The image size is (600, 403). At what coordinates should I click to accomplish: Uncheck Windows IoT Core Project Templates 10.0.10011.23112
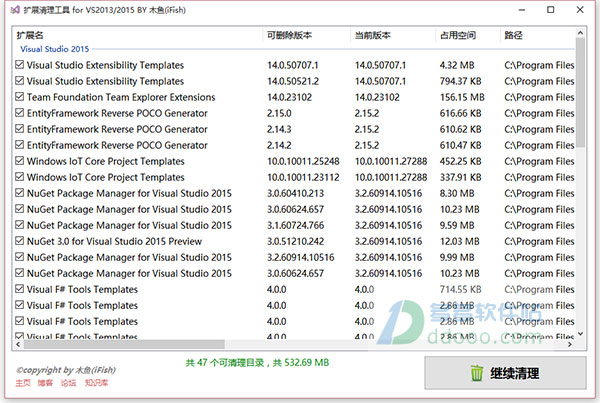[x=20, y=177]
